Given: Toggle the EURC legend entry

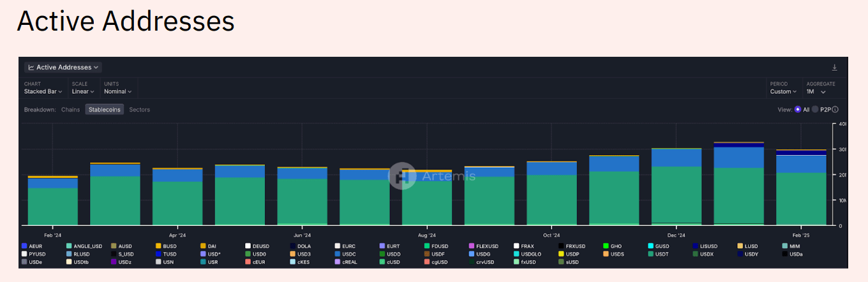Looking at the screenshot, I should (345, 246).
